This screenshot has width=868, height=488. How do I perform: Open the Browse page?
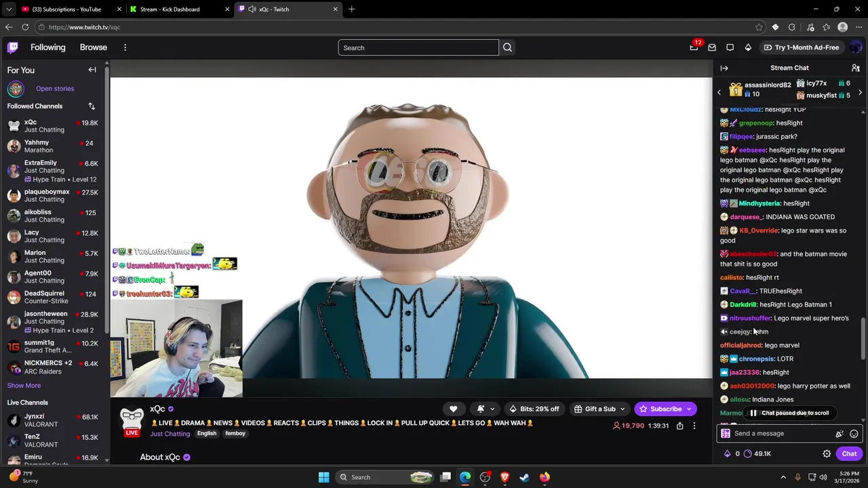point(94,47)
